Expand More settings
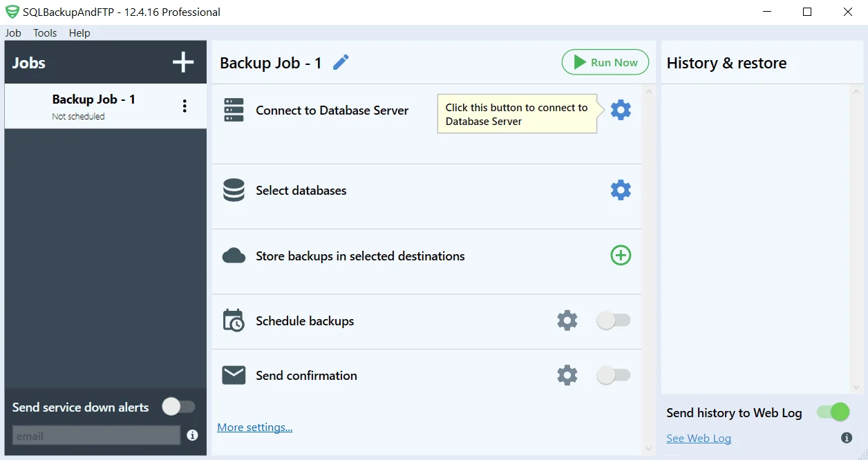This screenshot has height=460, width=868. point(254,427)
